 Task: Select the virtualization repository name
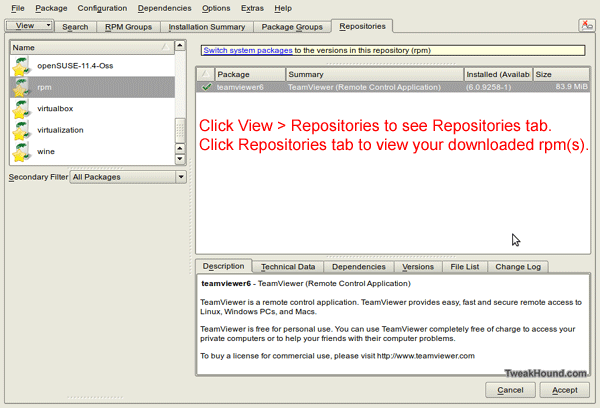[60, 130]
